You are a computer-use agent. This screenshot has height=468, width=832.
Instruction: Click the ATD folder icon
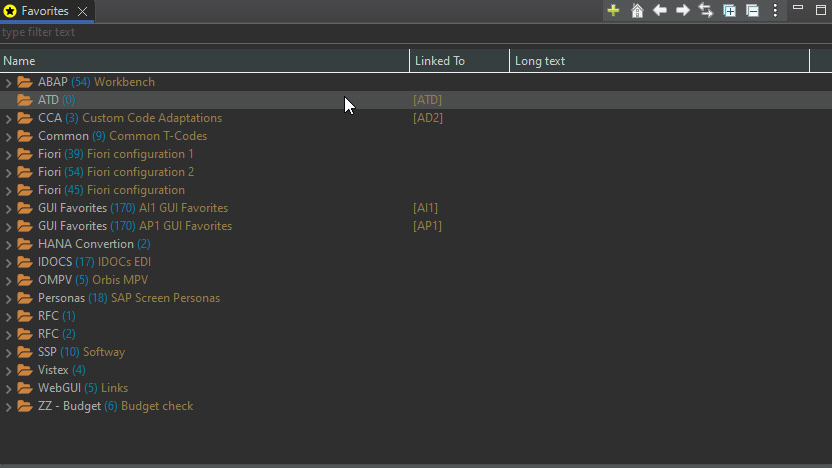[x=24, y=100]
